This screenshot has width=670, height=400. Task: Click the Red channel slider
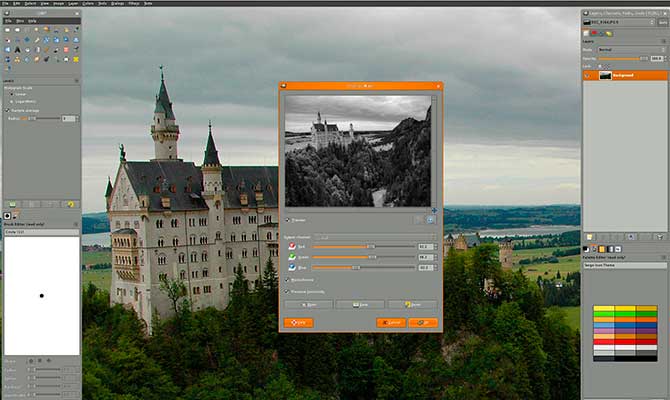pos(363,247)
